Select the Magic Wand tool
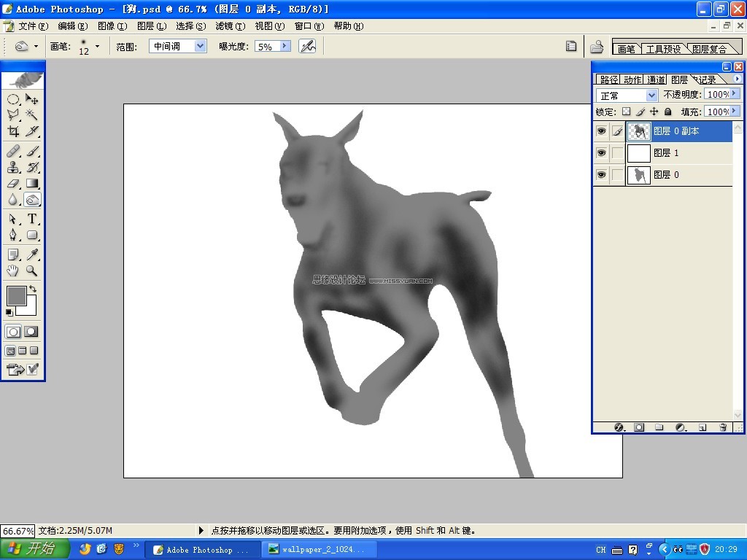Viewport: 747px width, 560px height. [32, 114]
